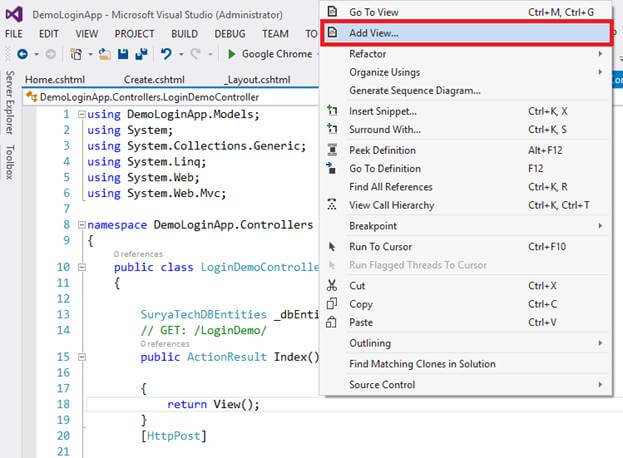Open the PROJECT menu
Image resolution: width=623 pixels, height=458 pixels.
pyautogui.click(x=134, y=34)
